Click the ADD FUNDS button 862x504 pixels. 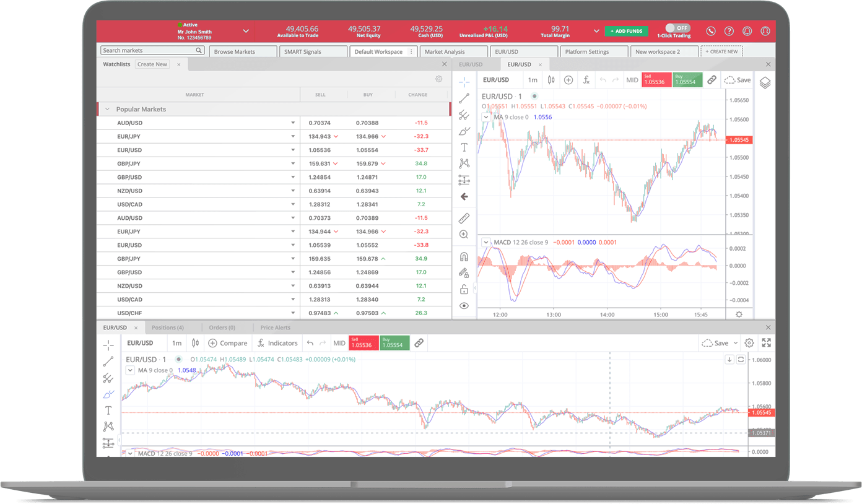(x=627, y=30)
